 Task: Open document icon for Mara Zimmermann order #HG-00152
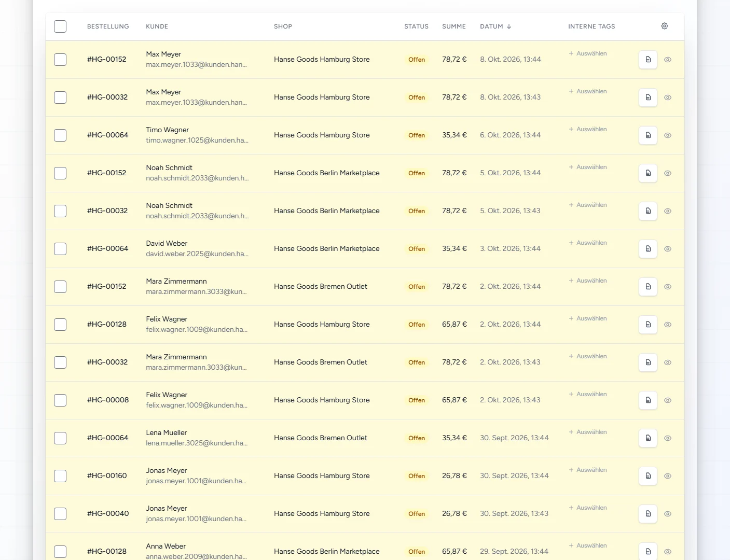point(648,287)
